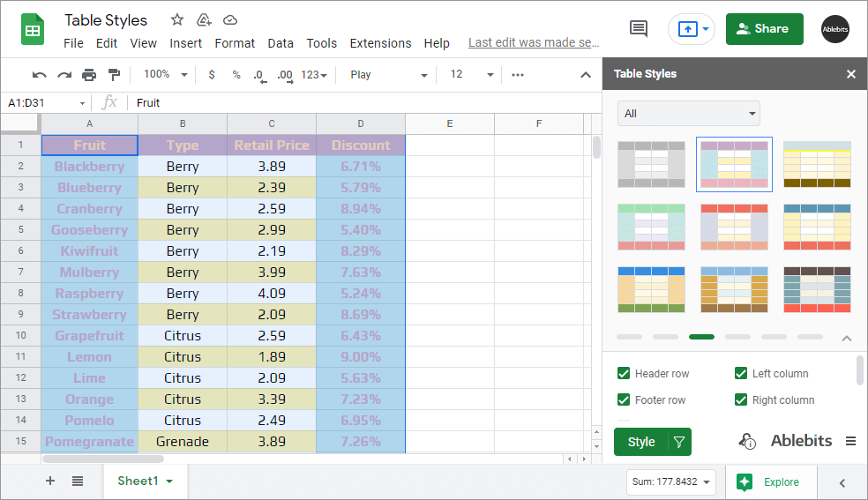Open the font size 12 dropdown
Image resolution: width=868 pixels, height=500 pixels.
(x=472, y=75)
